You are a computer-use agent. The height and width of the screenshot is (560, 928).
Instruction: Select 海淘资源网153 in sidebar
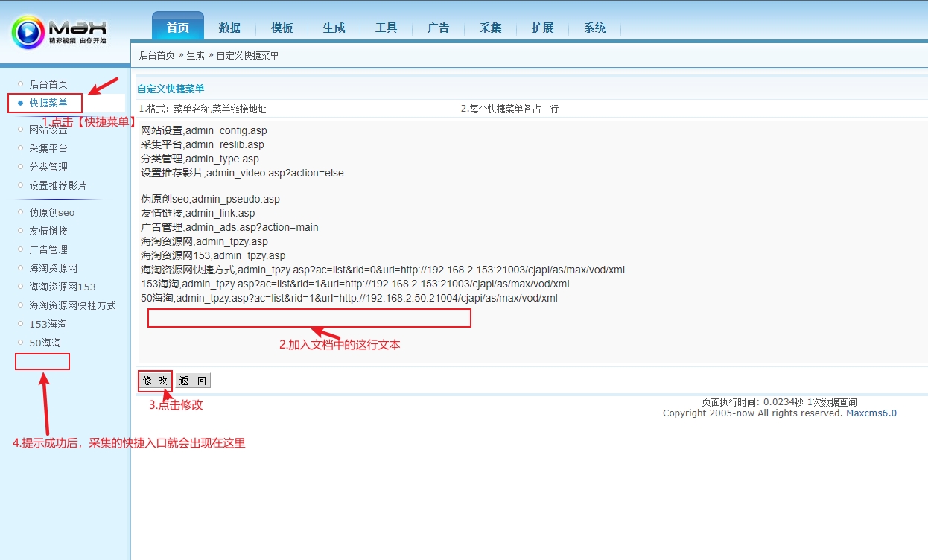pyautogui.click(x=63, y=287)
